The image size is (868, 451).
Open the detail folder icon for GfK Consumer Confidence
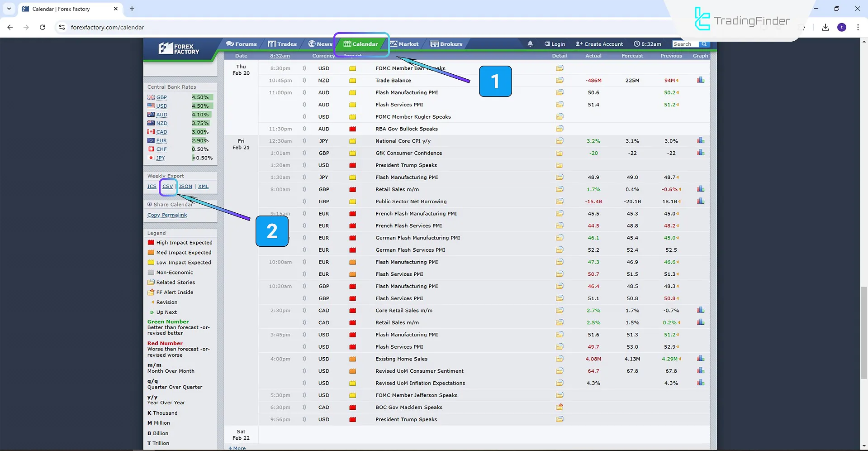point(560,153)
